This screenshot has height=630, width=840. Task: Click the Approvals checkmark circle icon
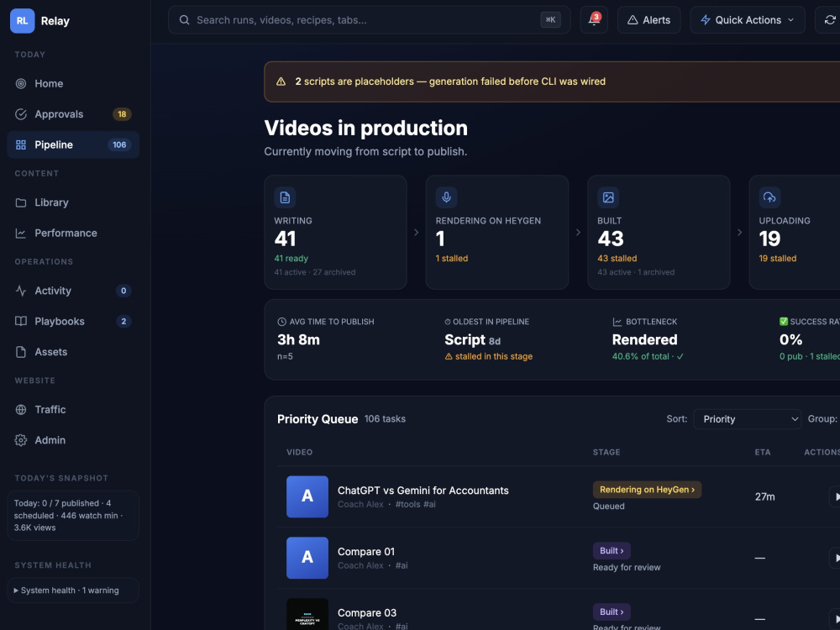pyautogui.click(x=21, y=114)
